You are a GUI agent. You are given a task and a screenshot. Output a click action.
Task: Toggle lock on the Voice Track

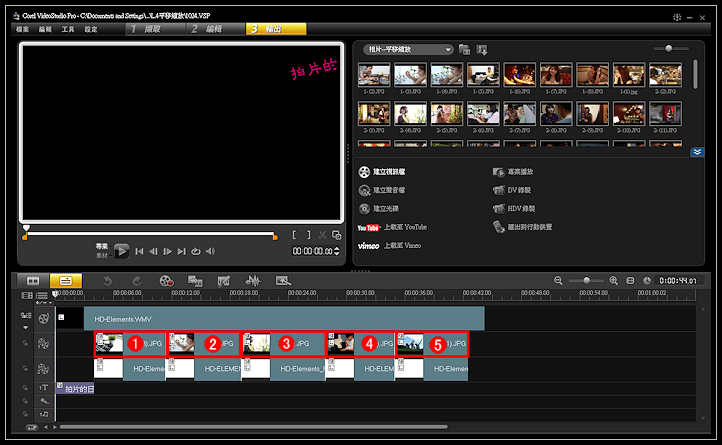click(25, 401)
